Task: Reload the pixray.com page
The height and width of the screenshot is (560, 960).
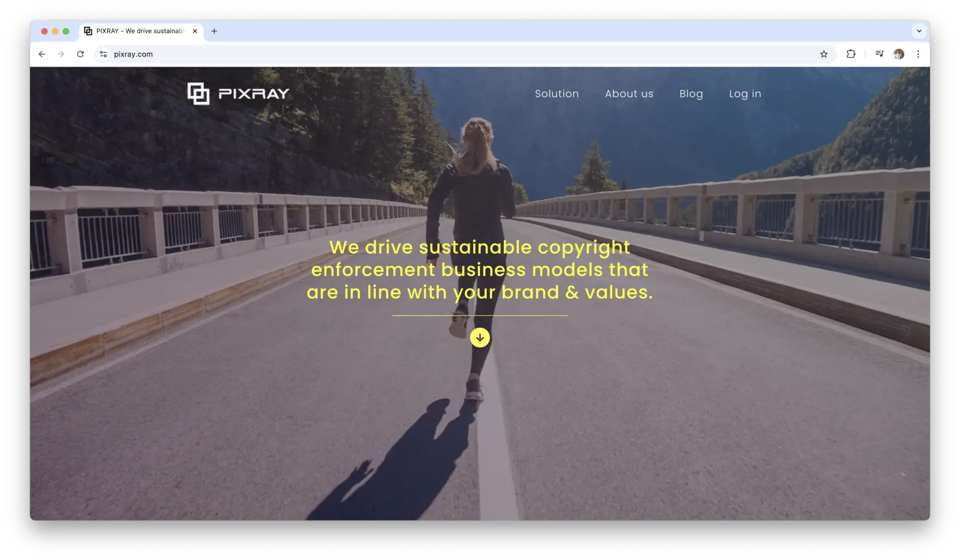Action: coord(81,53)
